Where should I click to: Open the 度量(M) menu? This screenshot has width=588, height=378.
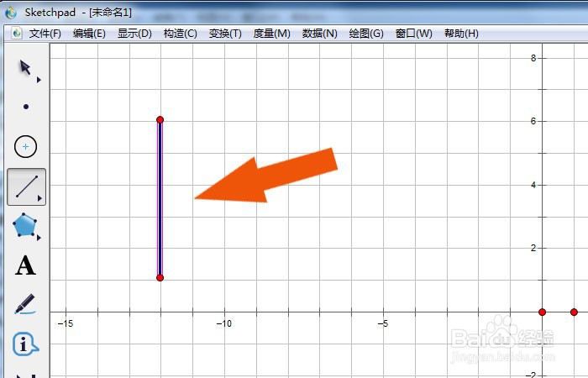[x=272, y=34]
